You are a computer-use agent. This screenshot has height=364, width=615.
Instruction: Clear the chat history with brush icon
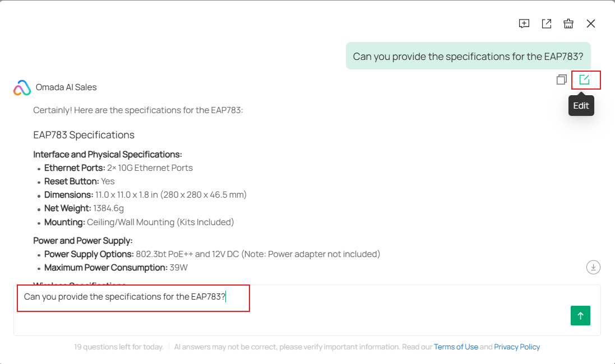point(568,24)
